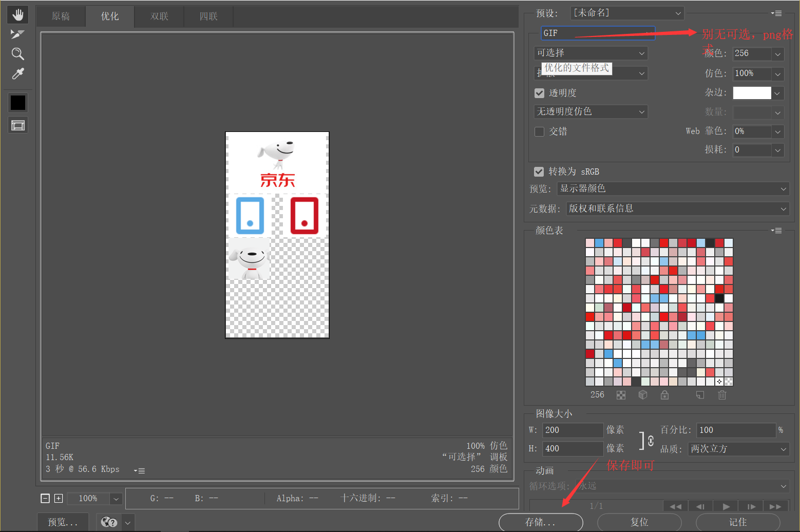Select the first color table swatch
The height and width of the screenshot is (532, 800).
590,243
